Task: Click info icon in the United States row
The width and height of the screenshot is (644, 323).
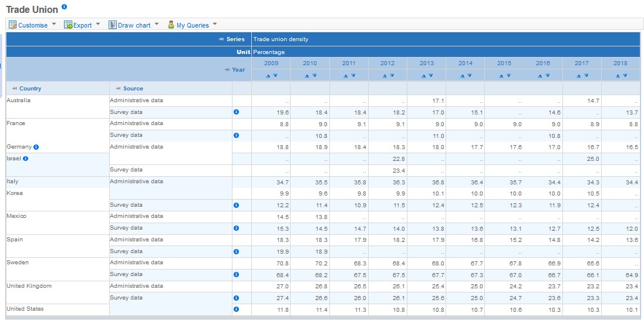Action: [x=236, y=309]
